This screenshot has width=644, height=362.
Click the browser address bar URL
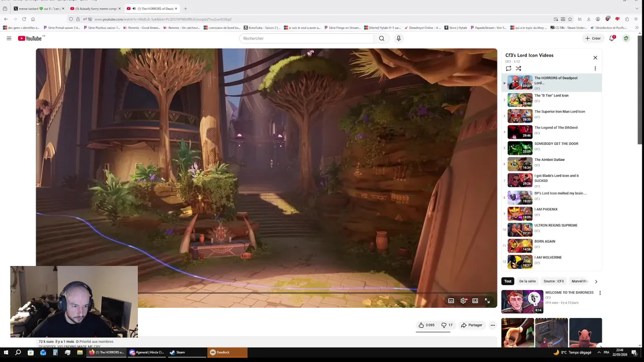(x=163, y=19)
